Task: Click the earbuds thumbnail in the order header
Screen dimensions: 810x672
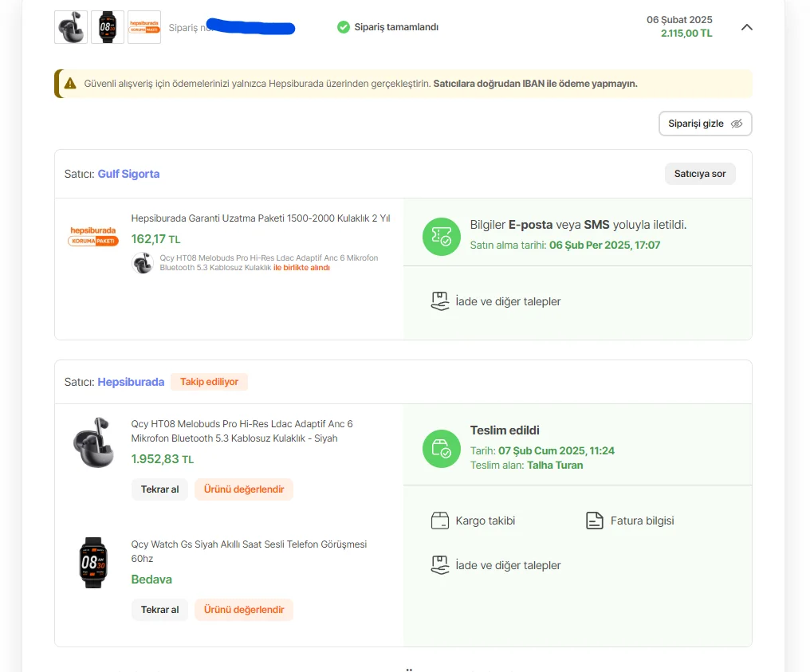Action: tap(71, 27)
